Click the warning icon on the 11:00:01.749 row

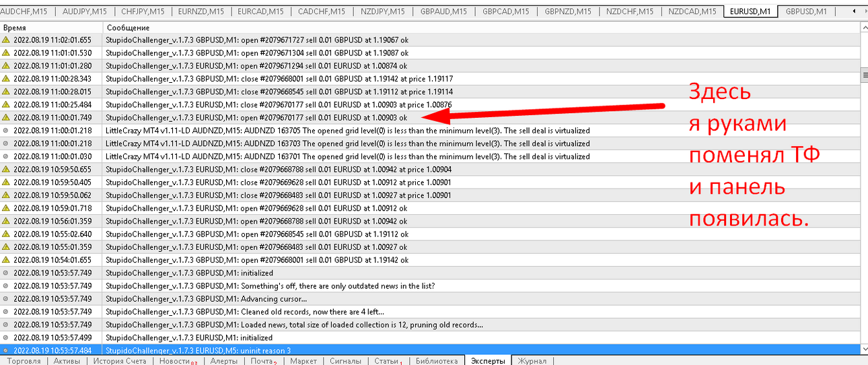[x=6, y=117]
